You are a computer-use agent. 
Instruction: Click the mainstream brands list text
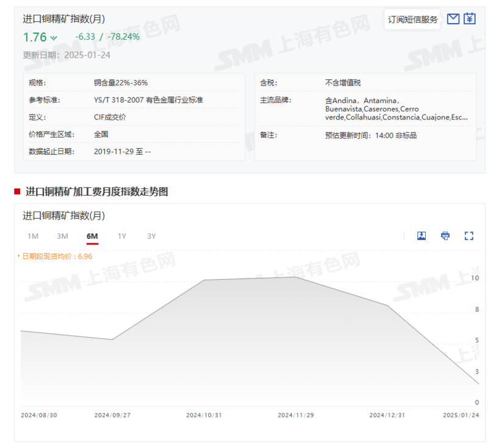pos(396,109)
